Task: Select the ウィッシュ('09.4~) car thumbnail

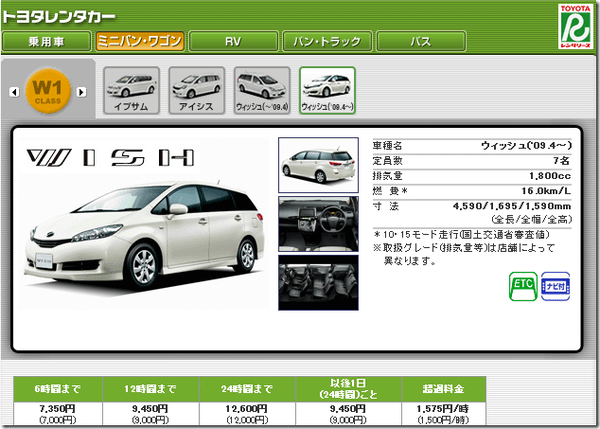Action: click(328, 91)
